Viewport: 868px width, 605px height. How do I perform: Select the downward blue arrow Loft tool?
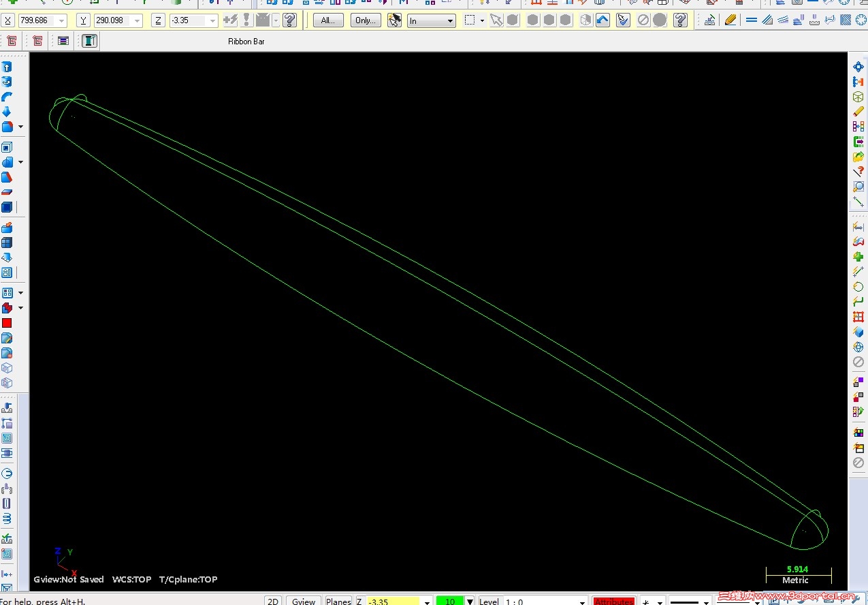7,112
